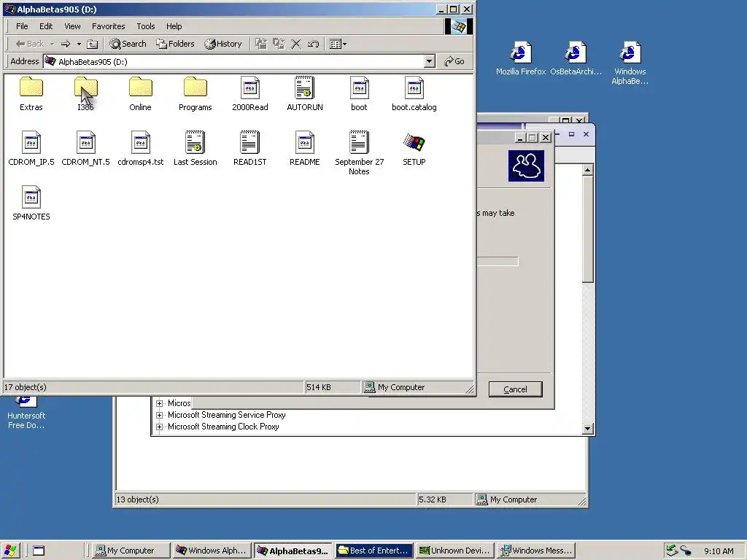
Task: Open the Help menu
Action: [x=174, y=26]
